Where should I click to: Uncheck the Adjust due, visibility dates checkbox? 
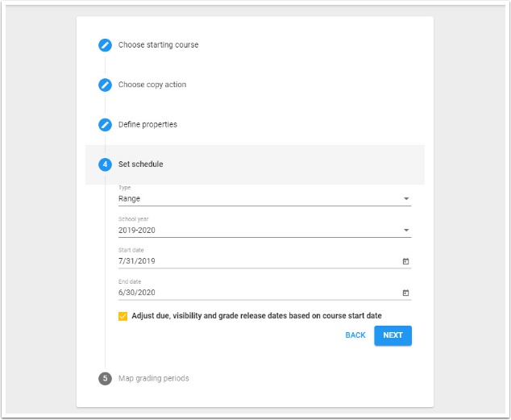(123, 316)
